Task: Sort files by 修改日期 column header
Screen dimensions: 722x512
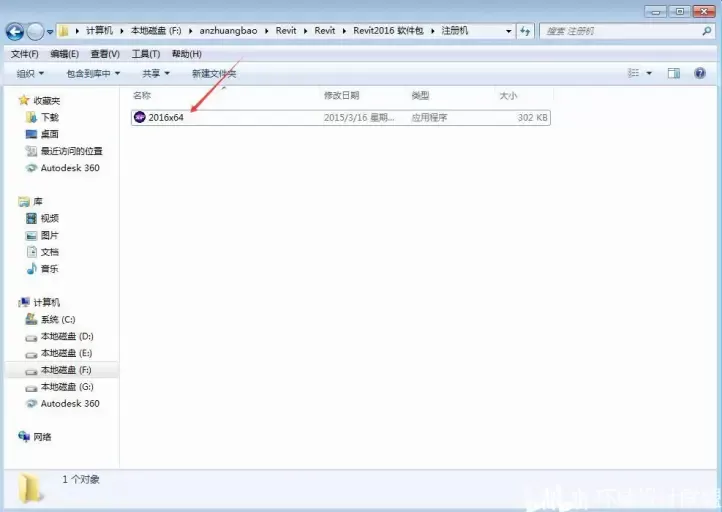Action: [341, 95]
